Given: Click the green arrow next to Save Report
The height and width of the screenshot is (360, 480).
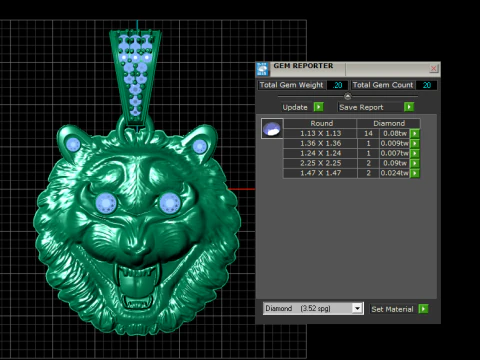Looking at the screenshot, I should tap(409, 107).
